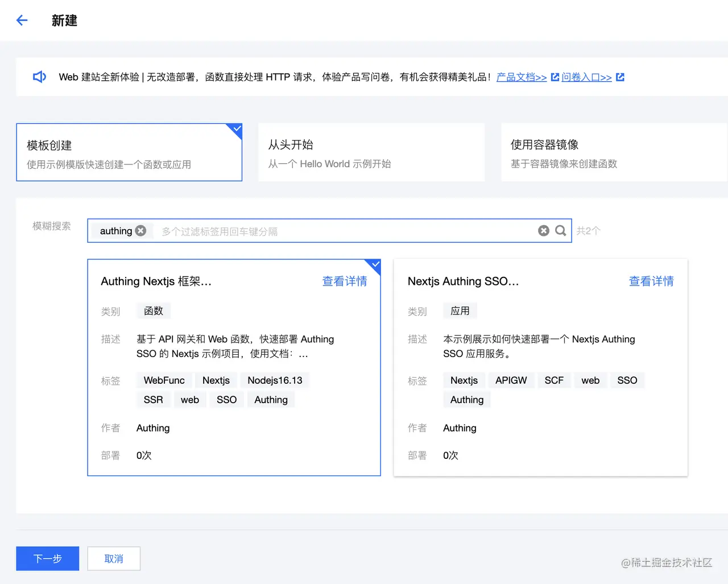The width and height of the screenshot is (728, 584).
Task: Click the APIGW tag
Action: tap(511, 380)
